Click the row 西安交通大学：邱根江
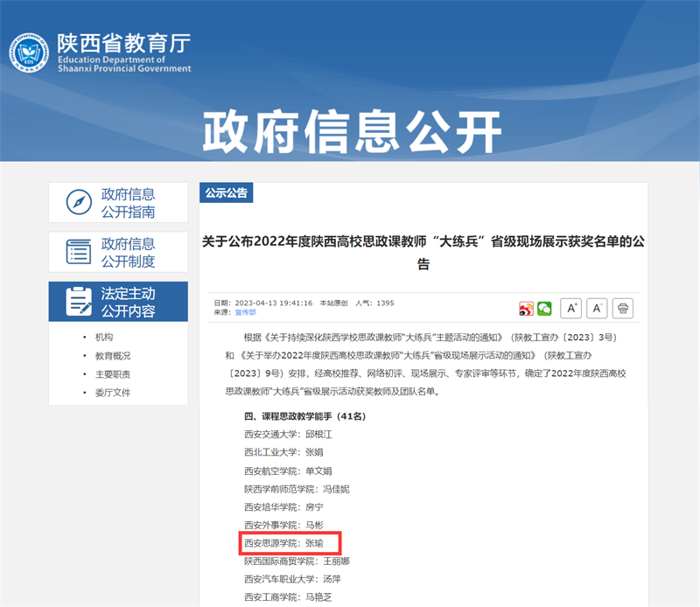This screenshot has width=700, height=607. [288, 435]
